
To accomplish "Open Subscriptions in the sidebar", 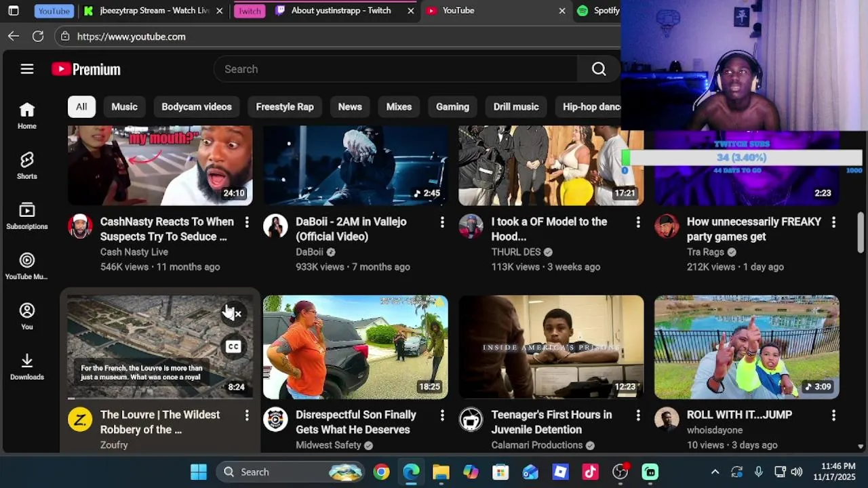I will (27, 216).
